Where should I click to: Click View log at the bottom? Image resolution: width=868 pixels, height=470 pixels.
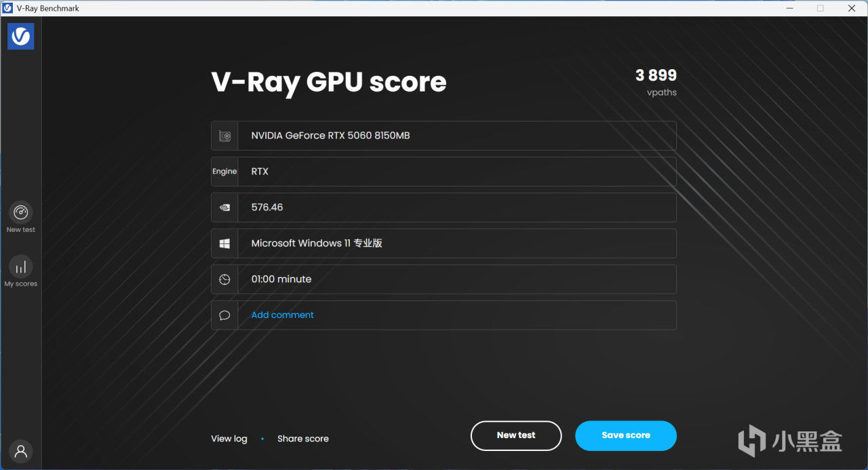coord(229,438)
